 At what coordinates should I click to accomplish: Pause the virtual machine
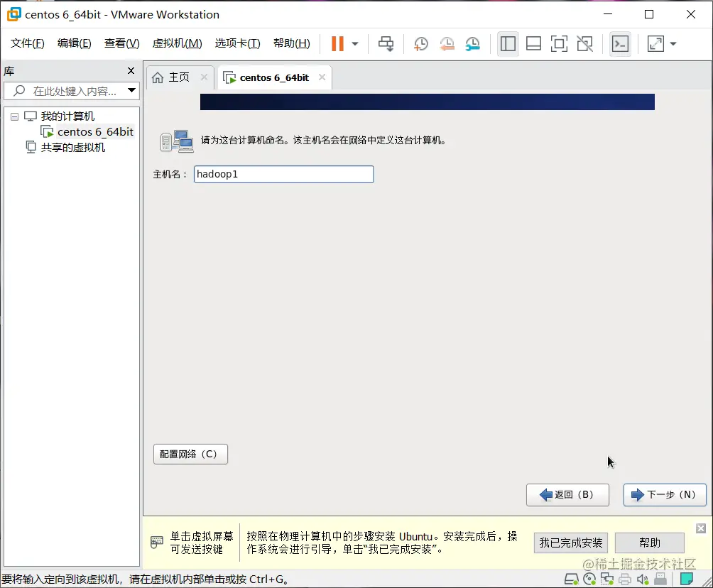pos(337,43)
